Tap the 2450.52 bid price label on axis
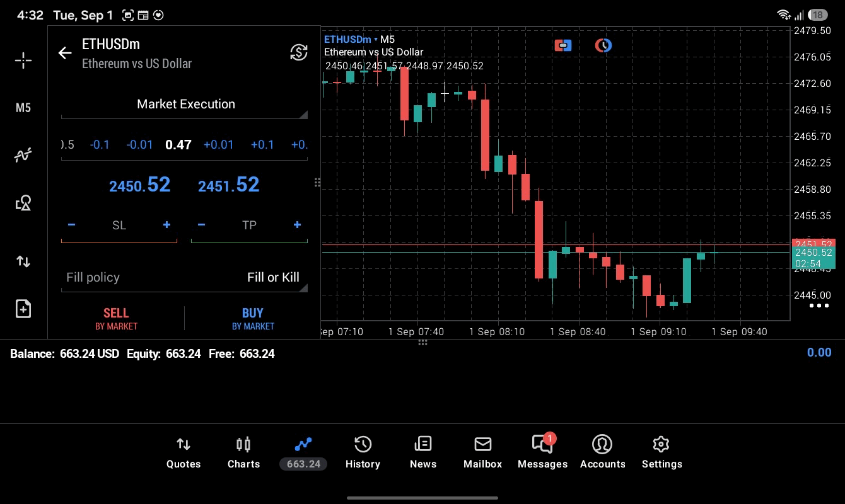845x504 pixels. click(x=813, y=253)
